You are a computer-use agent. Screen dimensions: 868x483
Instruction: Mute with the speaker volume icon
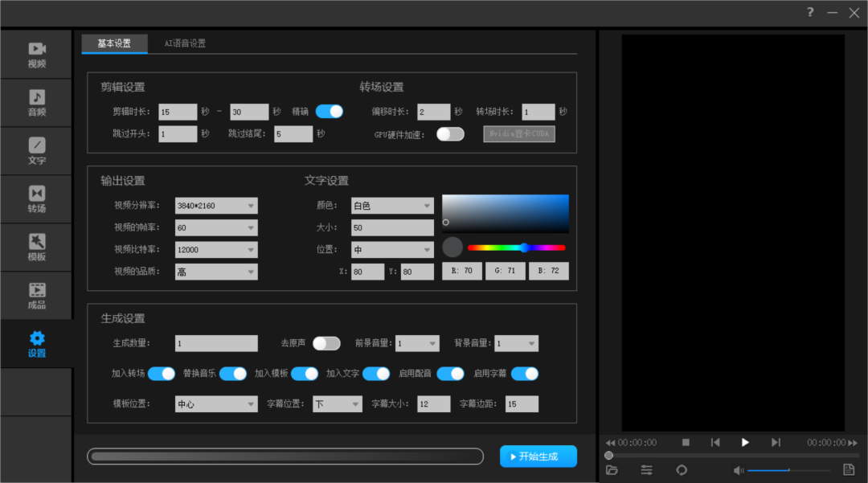[x=739, y=470]
